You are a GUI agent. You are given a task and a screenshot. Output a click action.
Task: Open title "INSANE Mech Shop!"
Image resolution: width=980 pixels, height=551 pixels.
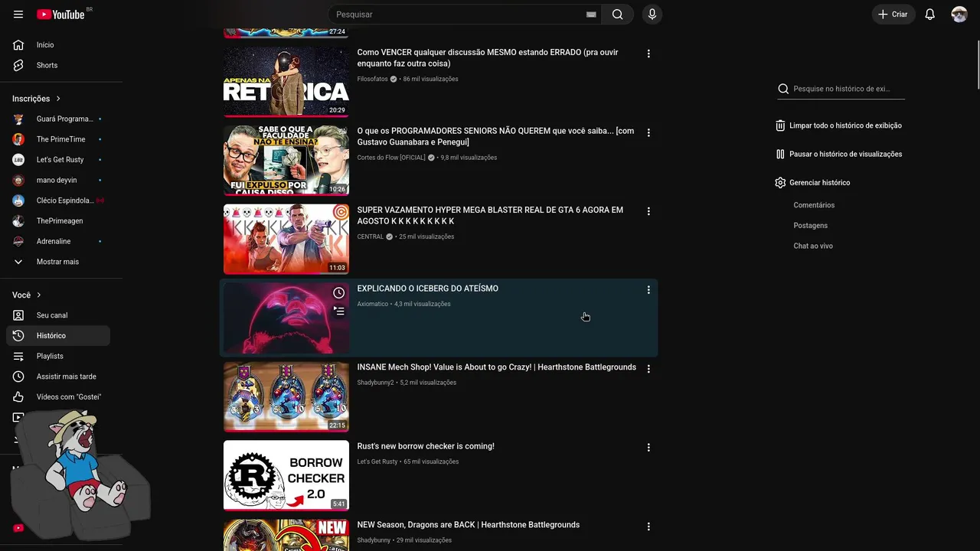(x=496, y=367)
